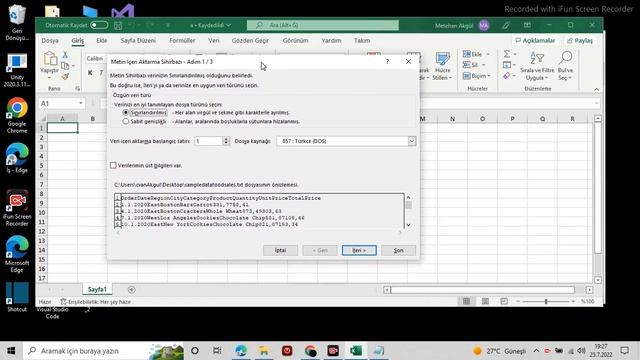Open the Sayfa Düzeni tab
The height and width of the screenshot is (360, 640).
138,40
